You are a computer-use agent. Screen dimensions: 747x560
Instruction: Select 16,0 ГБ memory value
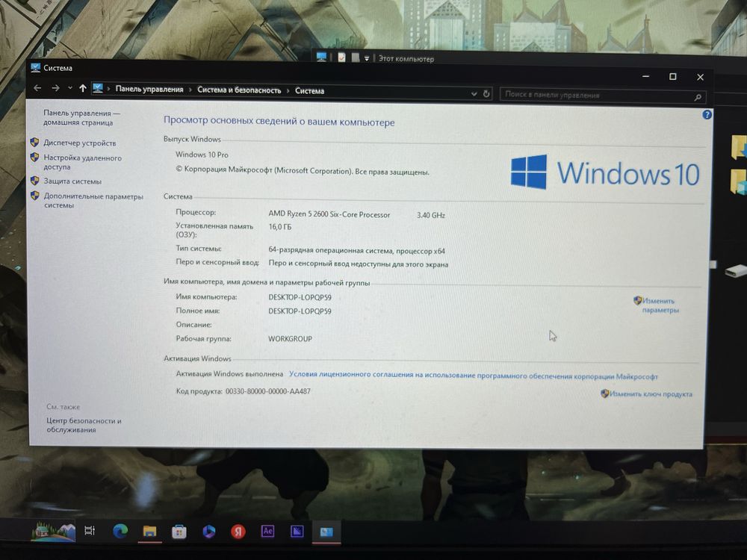click(x=279, y=227)
